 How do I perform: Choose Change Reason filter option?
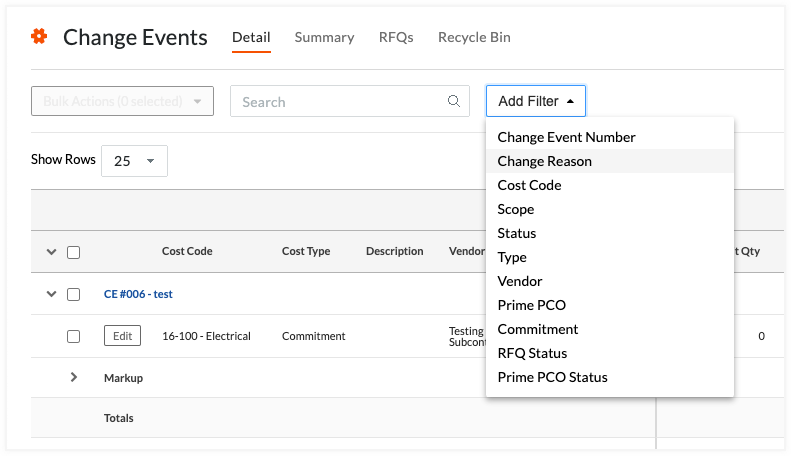click(545, 161)
